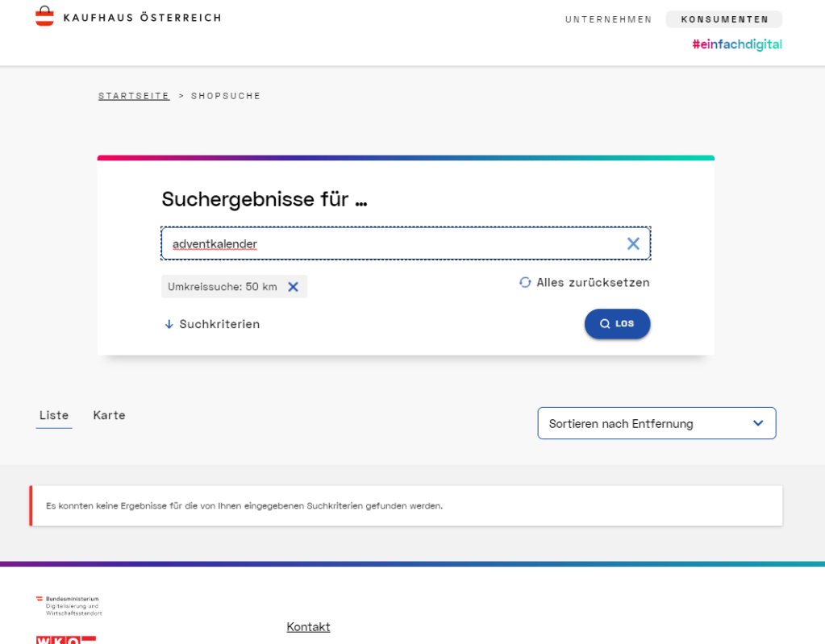The height and width of the screenshot is (644, 825).
Task: Open the Kontakt link in the footer
Action: (x=308, y=626)
